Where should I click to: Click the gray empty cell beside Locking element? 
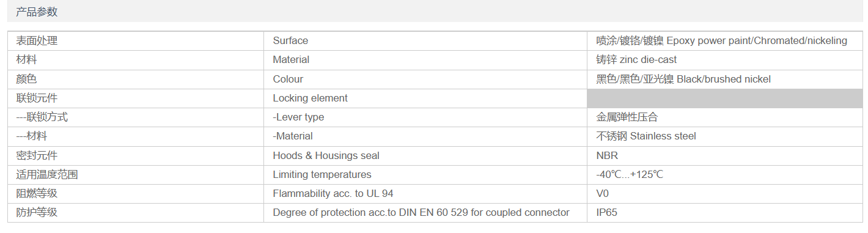724,98
